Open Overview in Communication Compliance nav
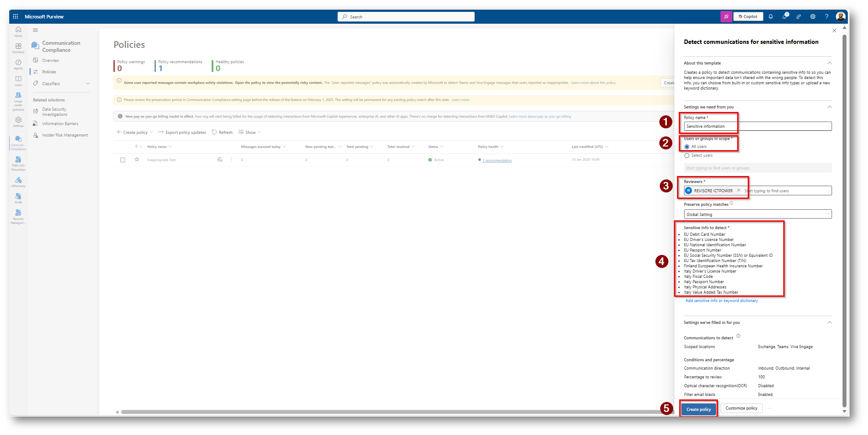868x435 pixels. [50, 61]
